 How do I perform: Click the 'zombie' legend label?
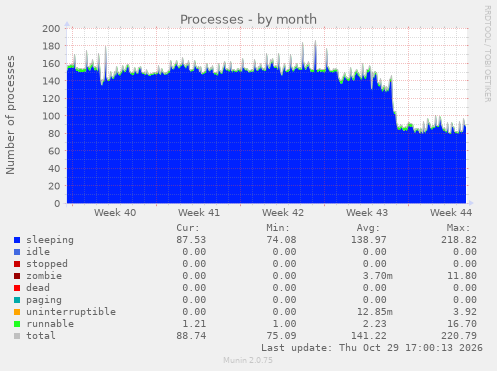click(44, 276)
